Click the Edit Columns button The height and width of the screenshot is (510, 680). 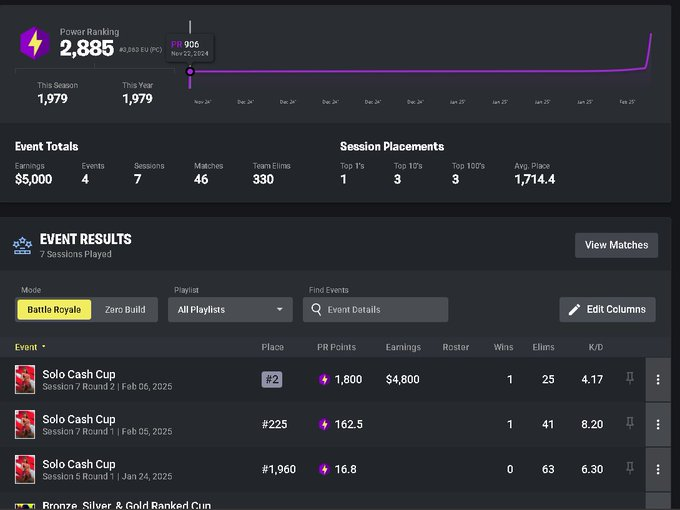pyautogui.click(x=607, y=309)
